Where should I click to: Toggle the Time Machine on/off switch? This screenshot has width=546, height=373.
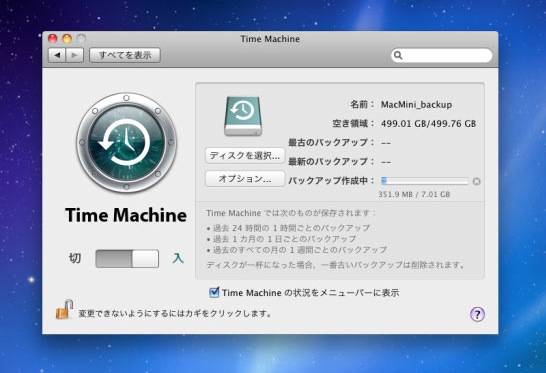click(127, 258)
